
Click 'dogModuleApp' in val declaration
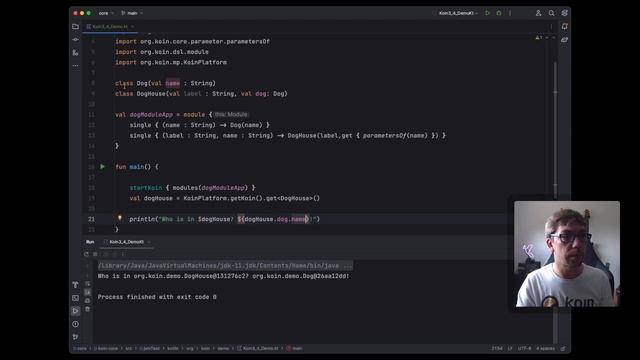click(x=151, y=115)
